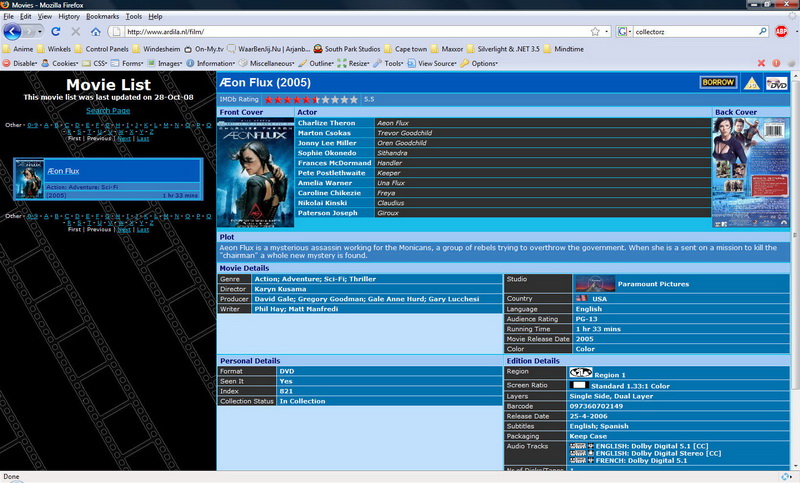The height and width of the screenshot is (483, 800).
Task: Open the Æon Flux link in the movie list
Action: pyautogui.click(x=63, y=171)
